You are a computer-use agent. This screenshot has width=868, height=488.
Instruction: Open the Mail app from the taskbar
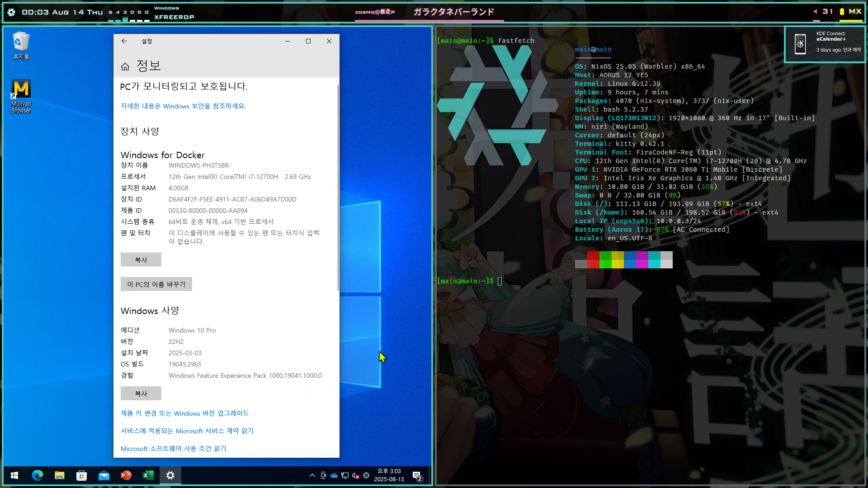pyautogui.click(x=104, y=475)
